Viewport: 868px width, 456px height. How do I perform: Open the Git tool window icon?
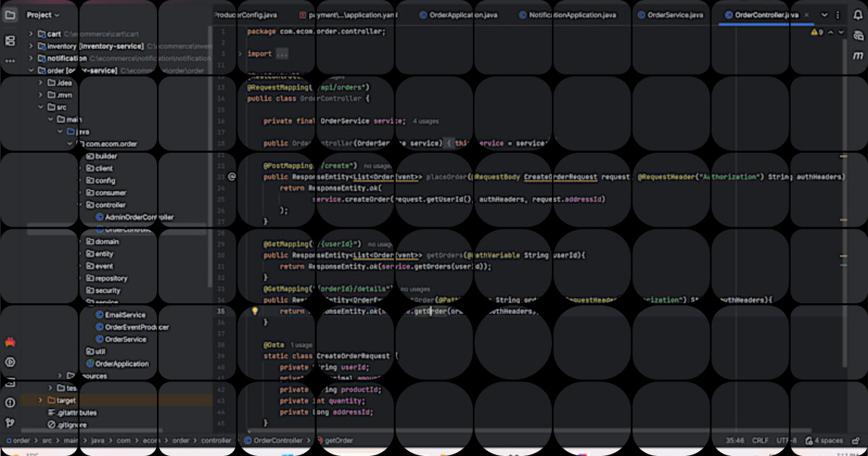pos(10,423)
